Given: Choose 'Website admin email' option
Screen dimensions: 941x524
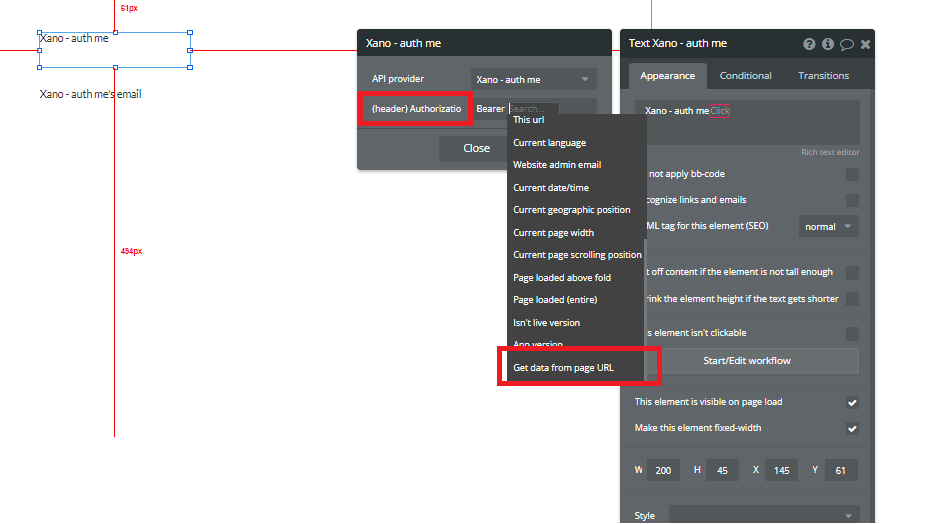Looking at the screenshot, I should click(557, 164).
